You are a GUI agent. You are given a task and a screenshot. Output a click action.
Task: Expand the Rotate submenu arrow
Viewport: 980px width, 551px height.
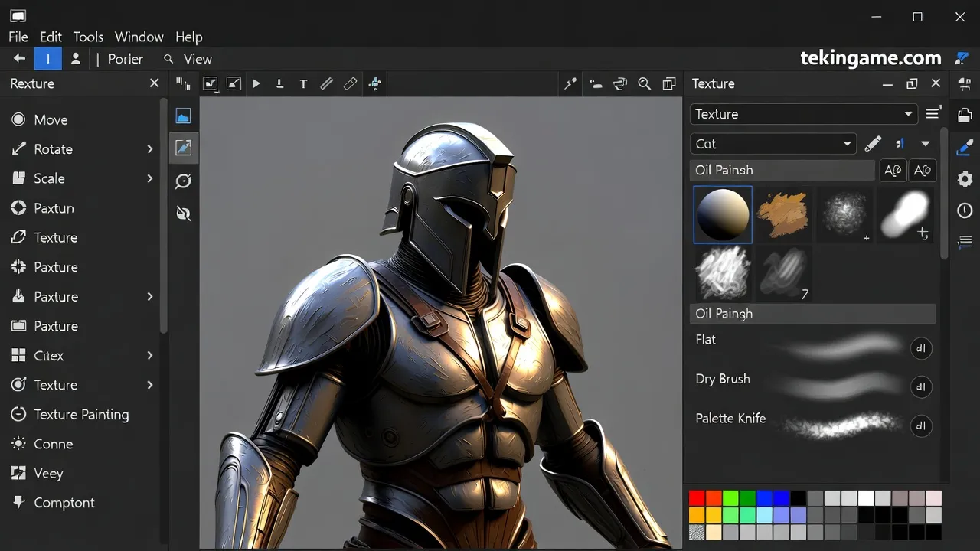click(x=150, y=149)
